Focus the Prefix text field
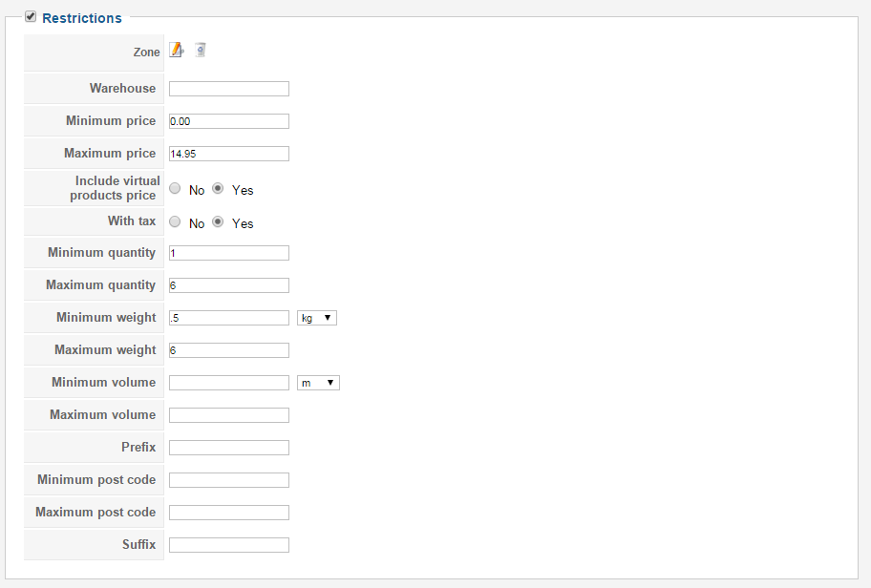This screenshot has height=588, width=871. (x=229, y=448)
